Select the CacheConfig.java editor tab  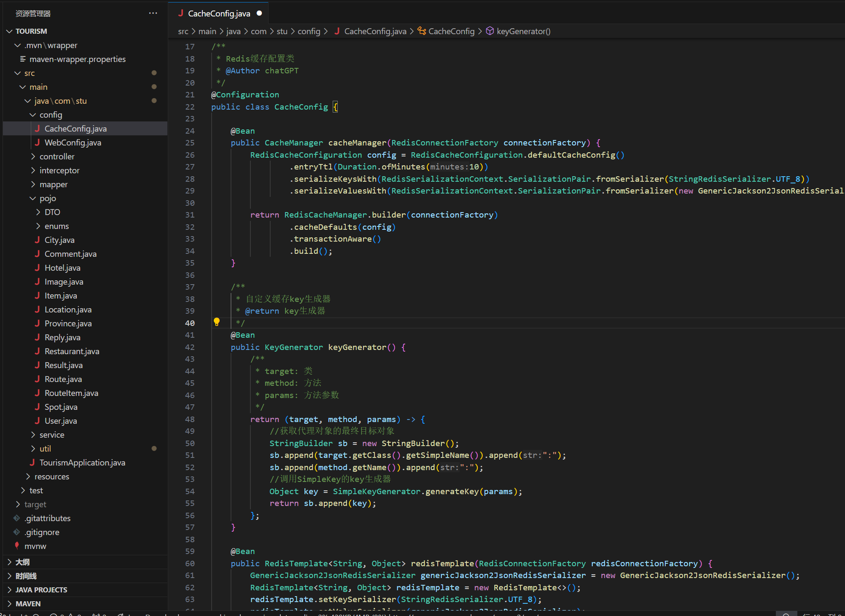(219, 13)
